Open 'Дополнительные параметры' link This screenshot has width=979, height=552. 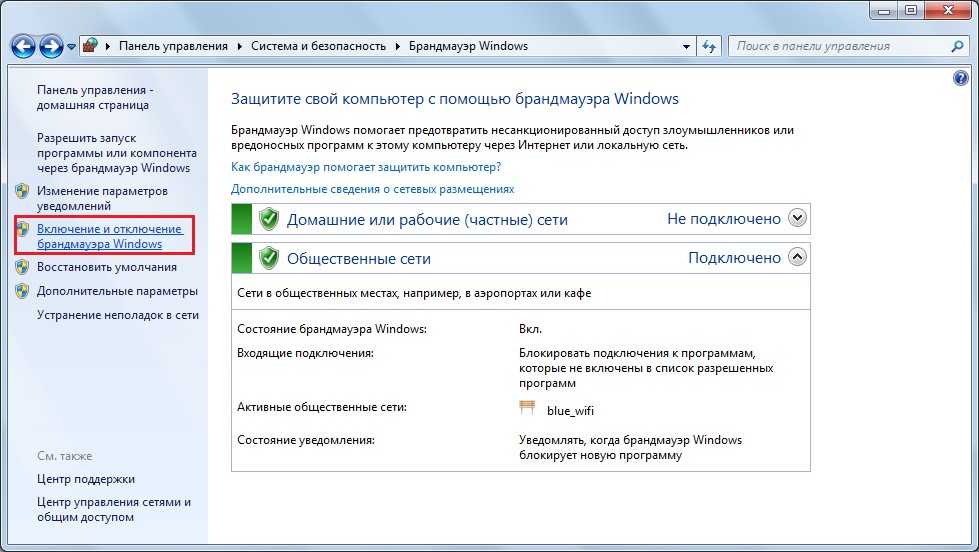(117, 291)
